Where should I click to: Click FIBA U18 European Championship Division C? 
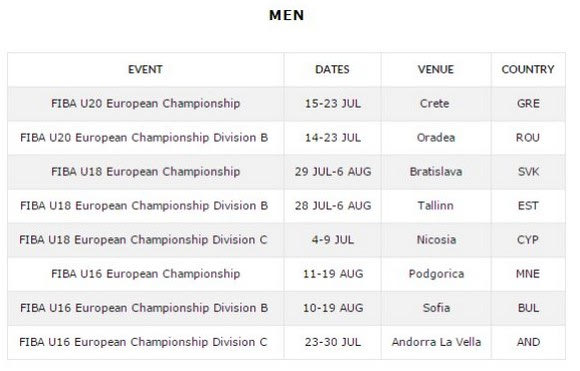click(x=143, y=240)
